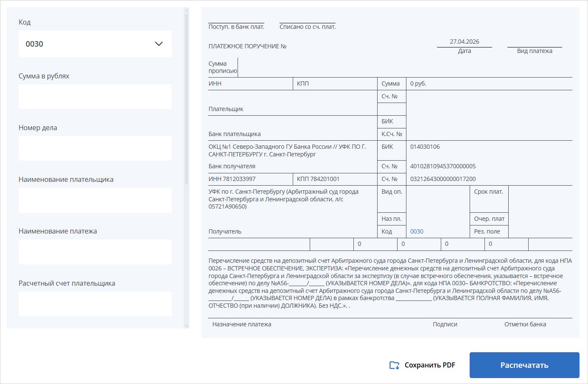Select the Наименование плательщика input box
Image resolution: width=588 pixels, height=384 pixels.
(x=95, y=200)
